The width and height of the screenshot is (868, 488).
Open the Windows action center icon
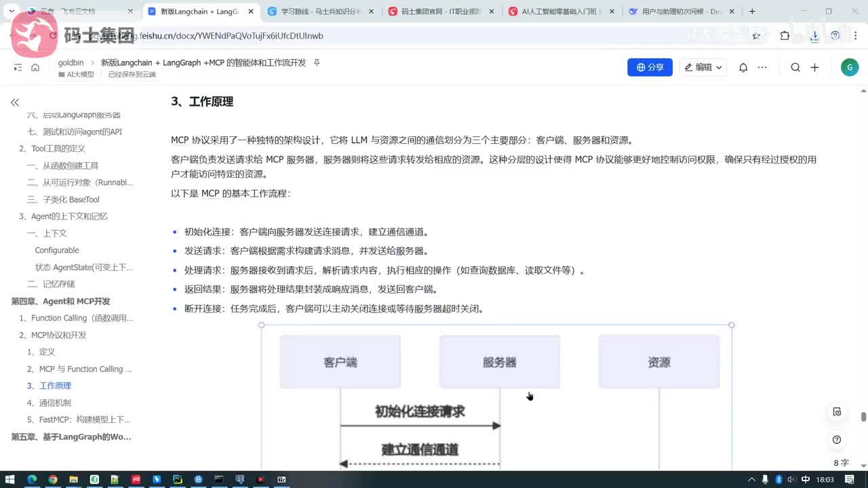tap(851, 479)
